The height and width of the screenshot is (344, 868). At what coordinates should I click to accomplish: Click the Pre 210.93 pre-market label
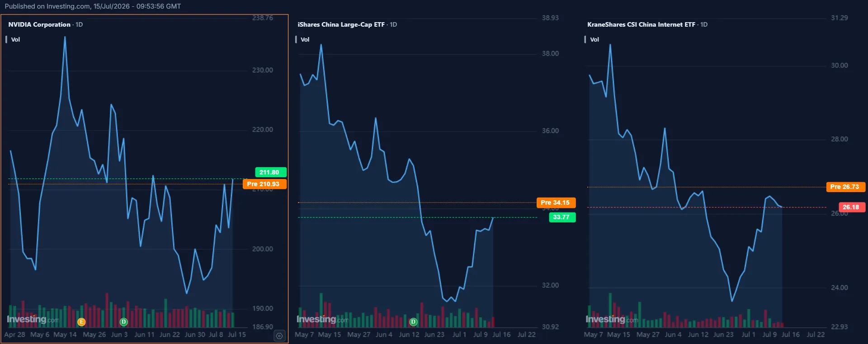click(264, 184)
